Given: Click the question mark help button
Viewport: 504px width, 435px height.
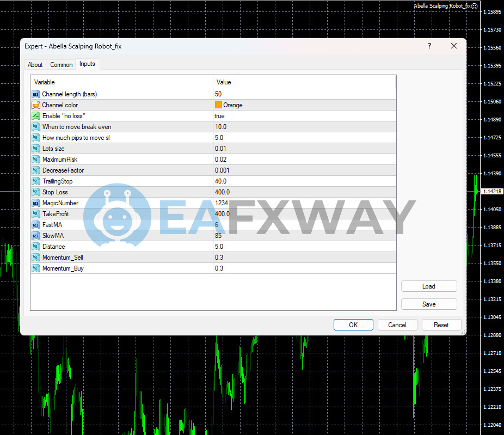Looking at the screenshot, I should pyautogui.click(x=429, y=46).
